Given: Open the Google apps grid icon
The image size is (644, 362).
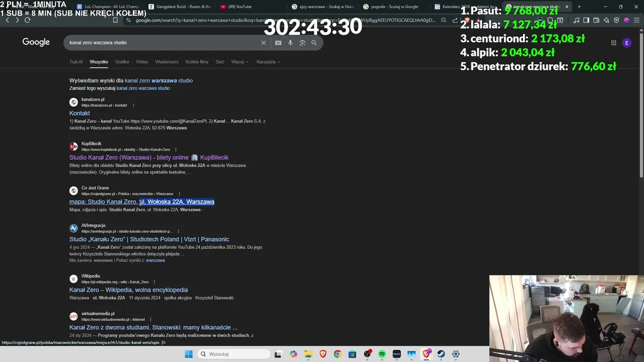Looking at the screenshot, I should 613,43.
